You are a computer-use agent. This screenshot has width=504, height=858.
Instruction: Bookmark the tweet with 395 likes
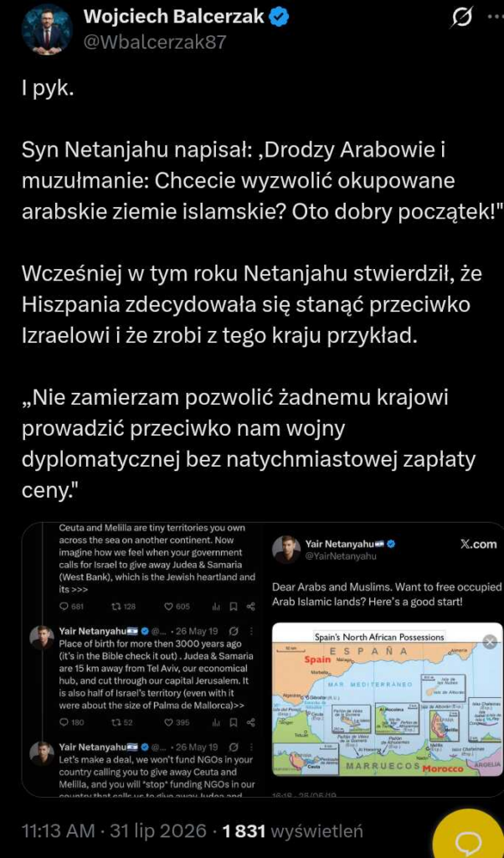coord(234,722)
